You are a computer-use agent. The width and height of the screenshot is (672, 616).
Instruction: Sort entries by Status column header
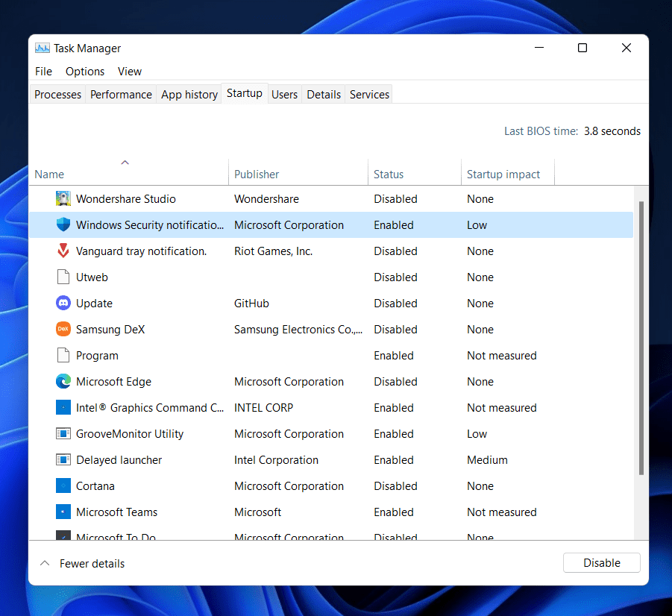click(389, 175)
